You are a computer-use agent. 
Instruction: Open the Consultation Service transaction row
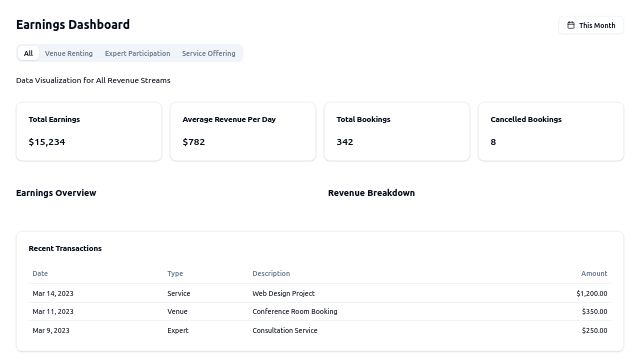click(x=320, y=330)
